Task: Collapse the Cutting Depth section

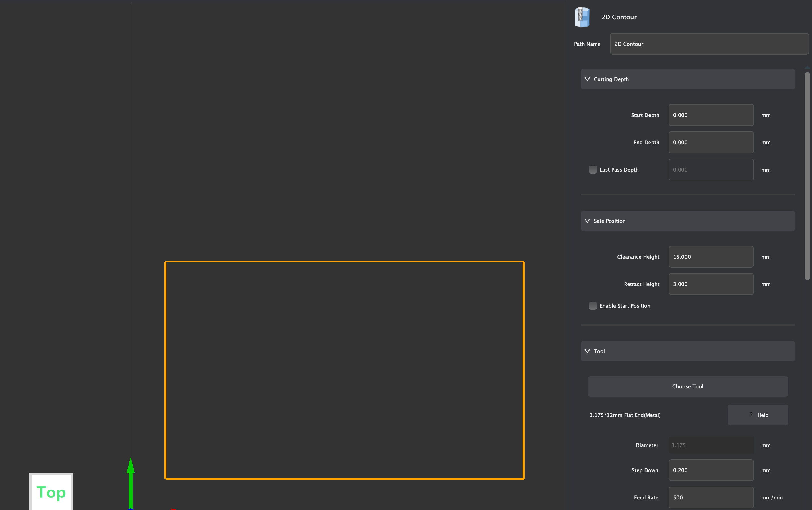Action: [588, 79]
